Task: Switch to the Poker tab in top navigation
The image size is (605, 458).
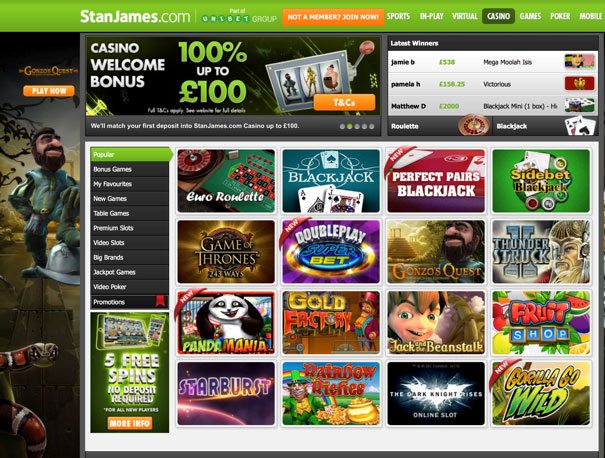Action: (x=560, y=16)
